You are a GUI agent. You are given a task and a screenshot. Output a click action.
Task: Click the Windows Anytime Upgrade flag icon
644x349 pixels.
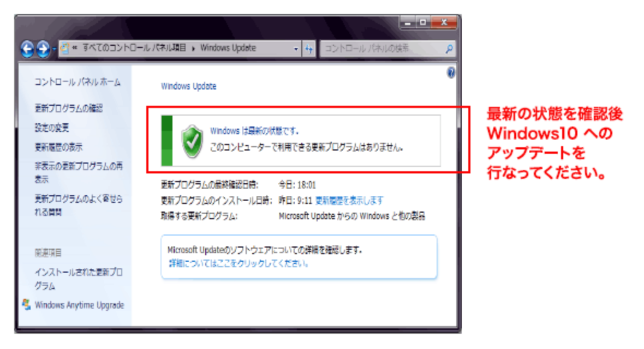pos(27,304)
